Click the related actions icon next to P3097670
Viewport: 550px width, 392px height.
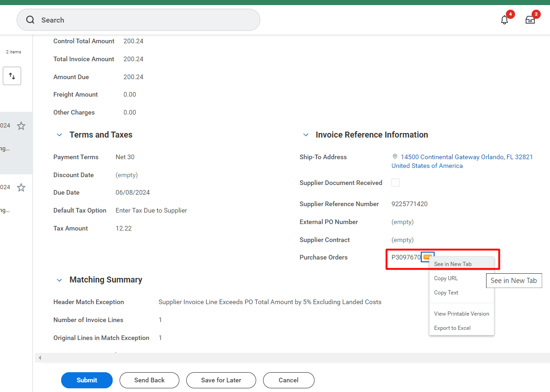click(x=428, y=257)
